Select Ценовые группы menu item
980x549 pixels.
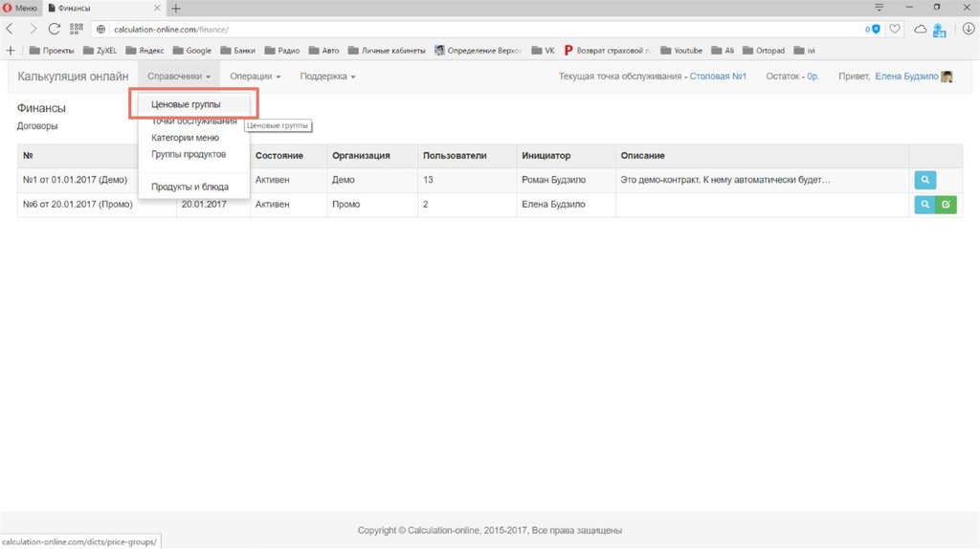[186, 104]
